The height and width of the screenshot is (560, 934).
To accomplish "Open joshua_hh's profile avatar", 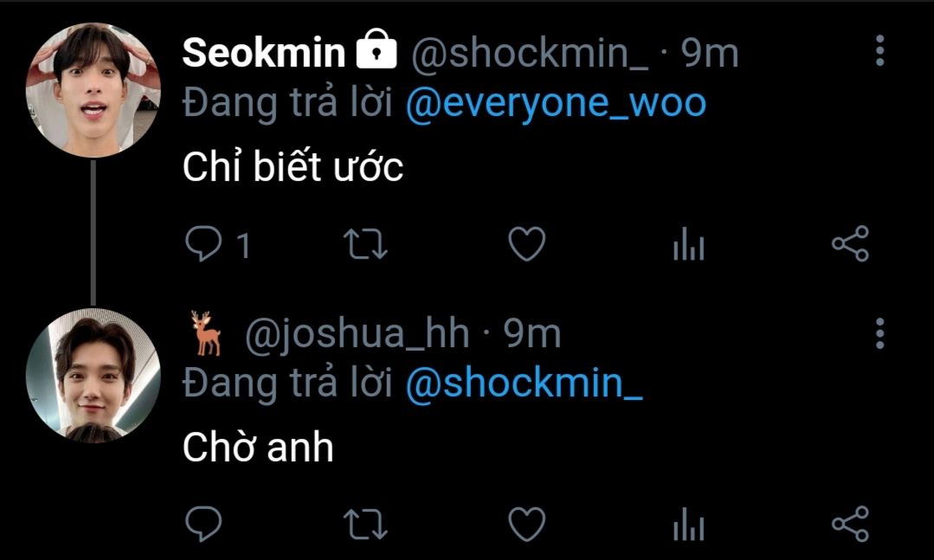I will [93, 376].
